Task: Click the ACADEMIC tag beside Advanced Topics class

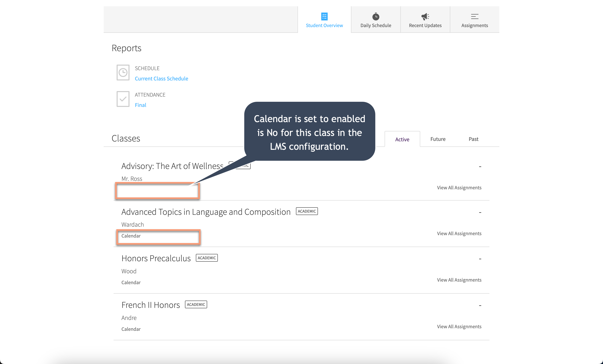Action: coord(307,211)
